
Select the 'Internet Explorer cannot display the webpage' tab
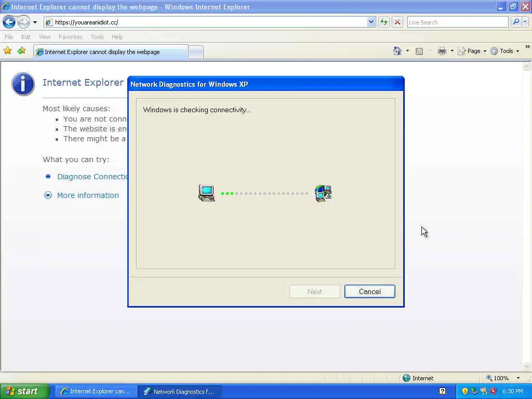tap(111, 52)
